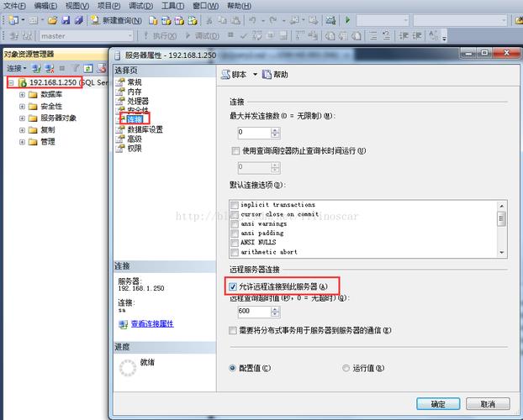Click the Undo arrow icon

pyautogui.click(x=252, y=20)
